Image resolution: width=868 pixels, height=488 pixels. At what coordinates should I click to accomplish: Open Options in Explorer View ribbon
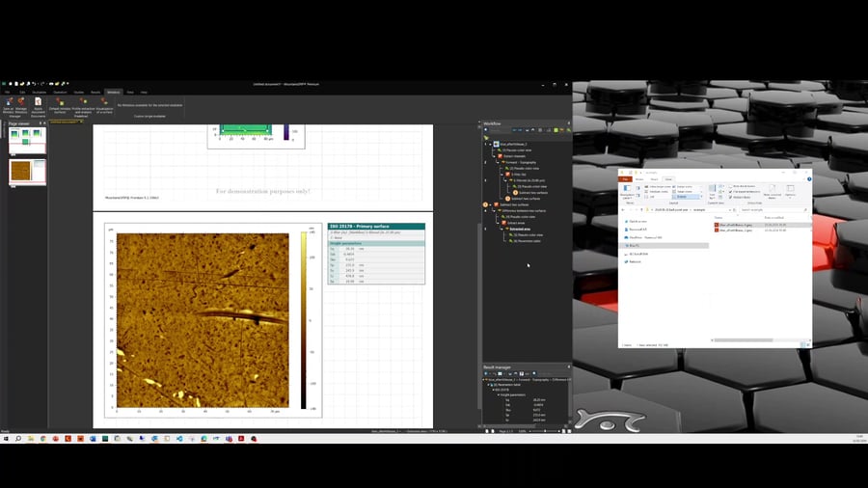click(x=791, y=191)
